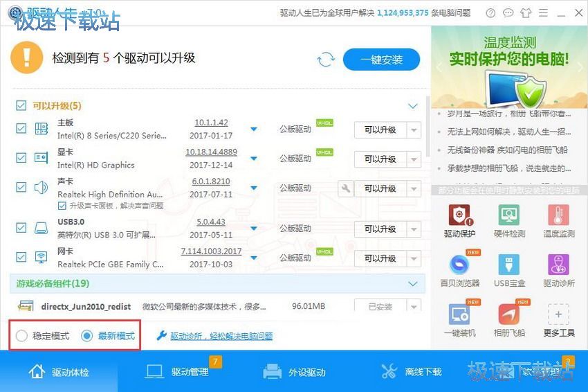The width and height of the screenshot is (588, 392).
Task: Open the main menu hamburger icon
Action: point(543,13)
